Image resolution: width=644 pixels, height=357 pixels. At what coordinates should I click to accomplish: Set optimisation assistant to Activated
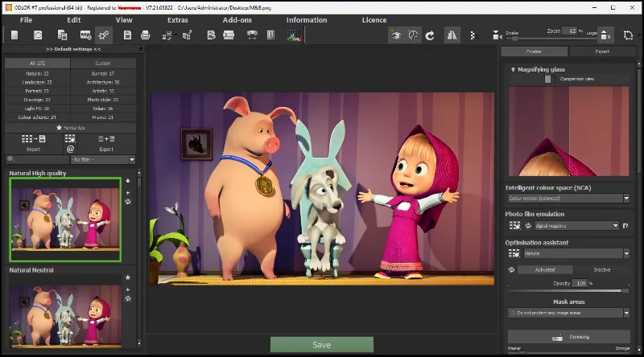pos(545,270)
